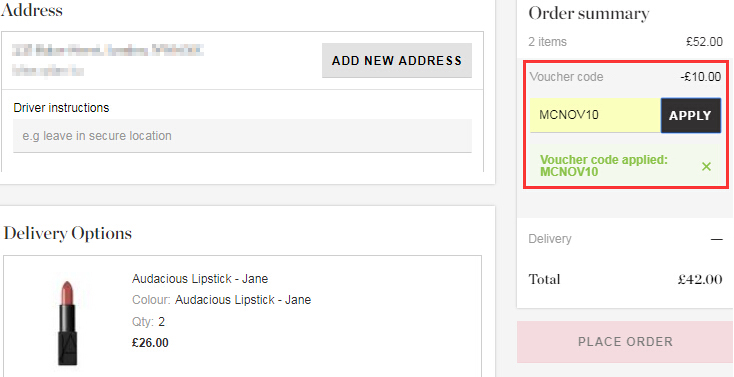Focus the Driver instructions input field

(242, 136)
